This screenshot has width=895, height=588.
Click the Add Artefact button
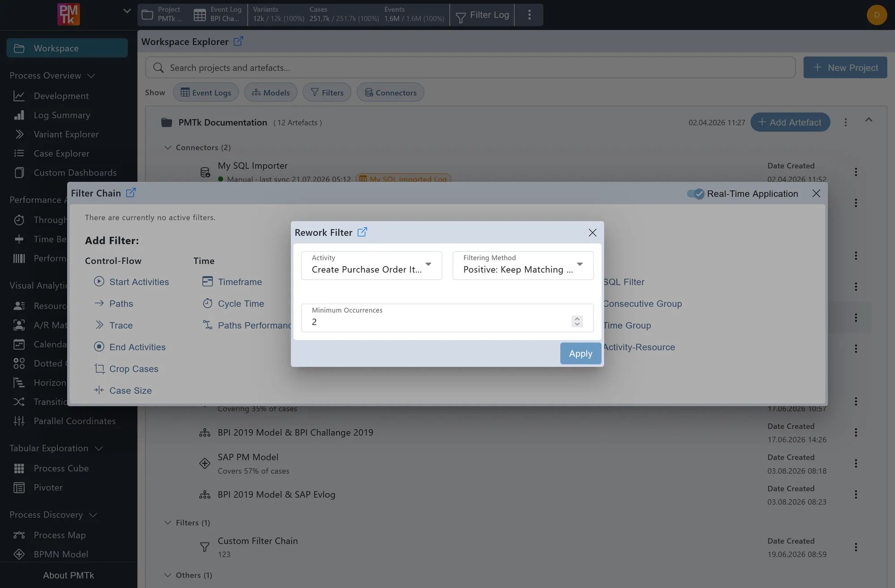pyautogui.click(x=790, y=122)
